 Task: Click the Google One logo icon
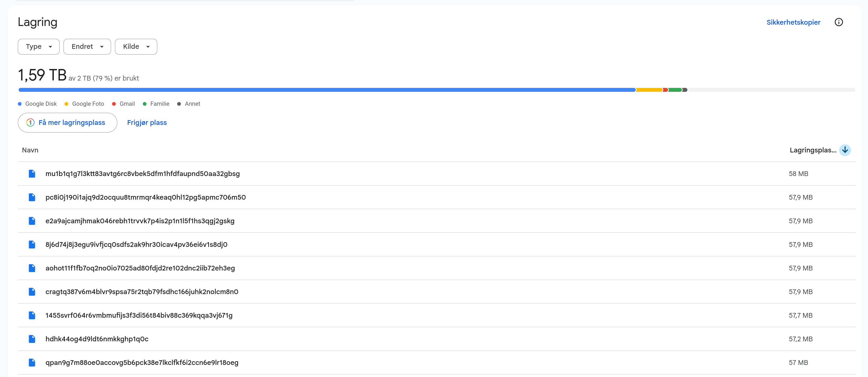[x=30, y=123]
